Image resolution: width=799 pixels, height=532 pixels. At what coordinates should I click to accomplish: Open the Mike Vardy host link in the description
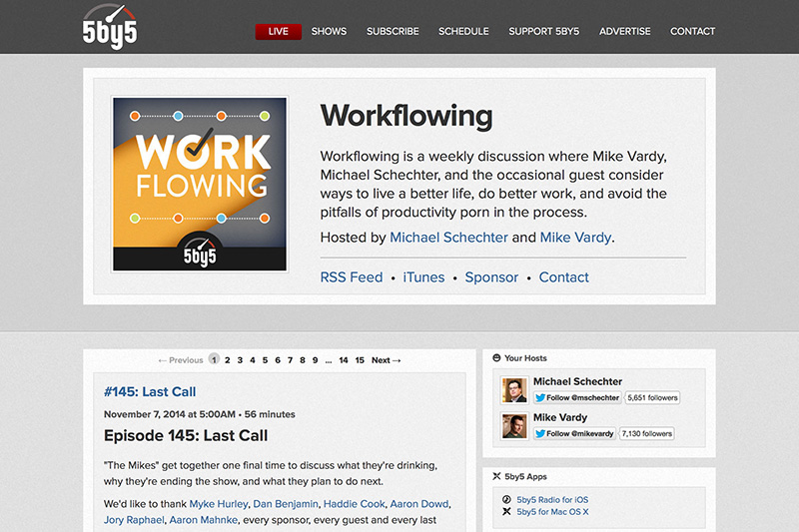click(575, 238)
